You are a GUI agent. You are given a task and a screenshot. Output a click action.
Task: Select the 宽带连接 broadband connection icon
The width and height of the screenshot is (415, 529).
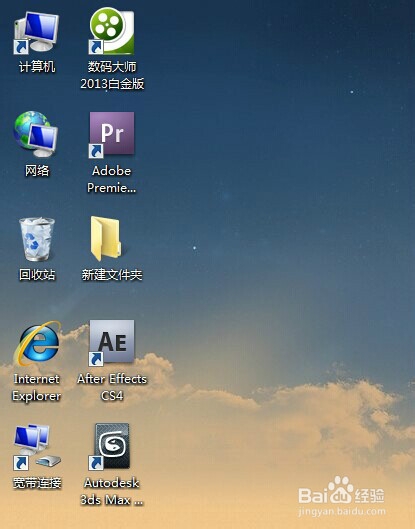point(37,447)
